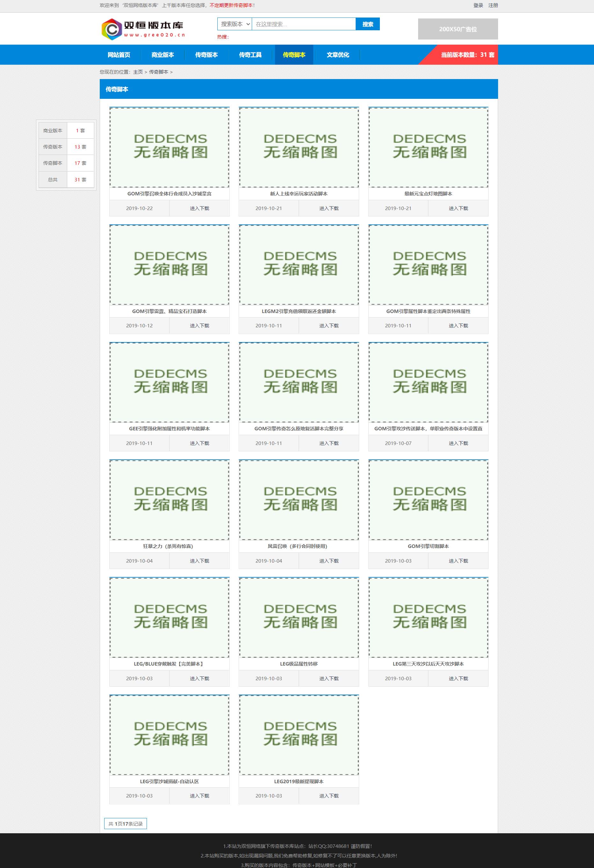Click 进入下载 for GOM引擎切割脚本
This screenshot has height=868, width=594.
coord(458,561)
